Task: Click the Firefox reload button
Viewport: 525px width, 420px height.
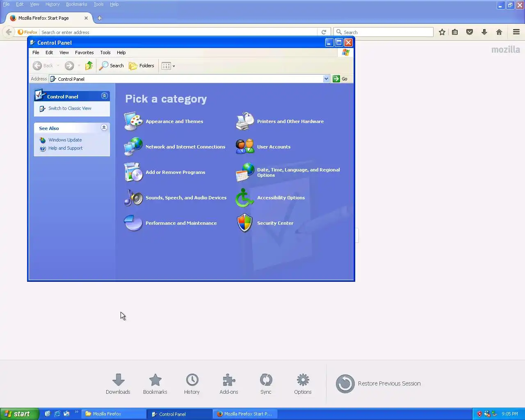Action: pyautogui.click(x=324, y=32)
